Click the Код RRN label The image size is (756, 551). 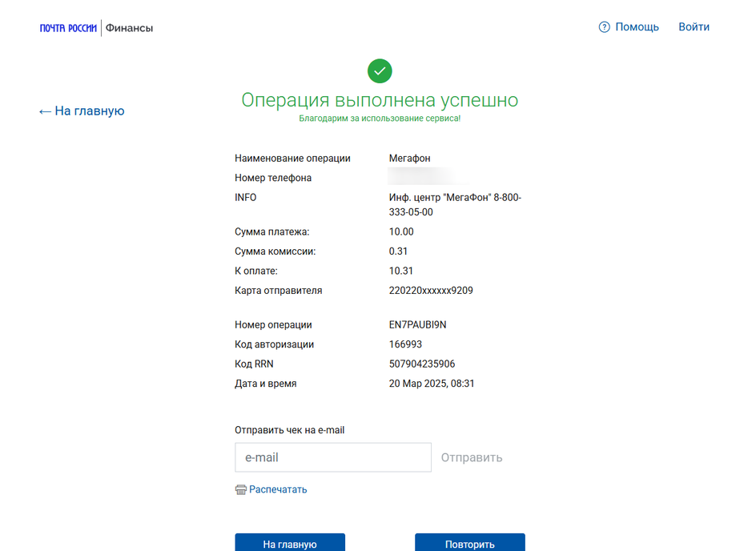254,364
